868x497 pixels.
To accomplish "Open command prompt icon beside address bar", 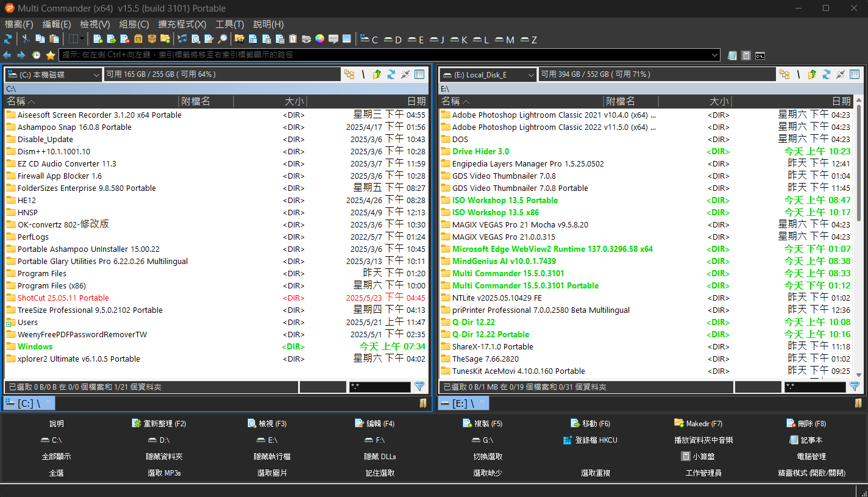I will coord(760,55).
